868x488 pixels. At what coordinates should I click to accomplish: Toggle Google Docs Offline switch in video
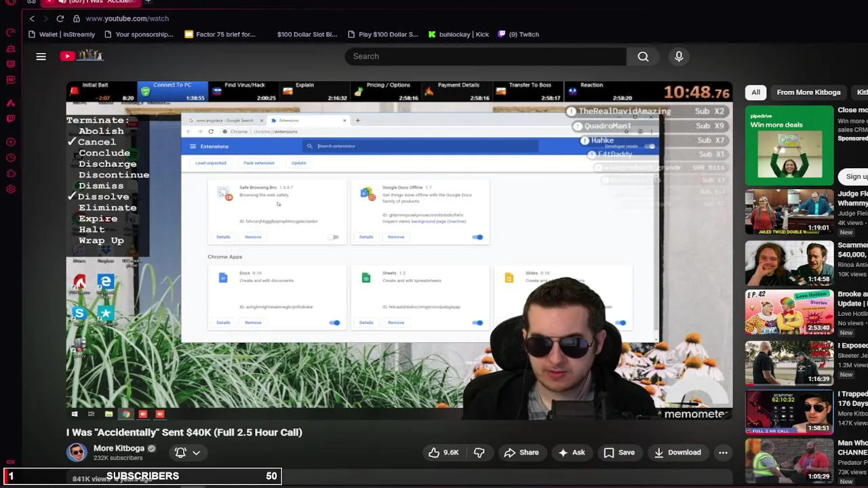tap(477, 237)
